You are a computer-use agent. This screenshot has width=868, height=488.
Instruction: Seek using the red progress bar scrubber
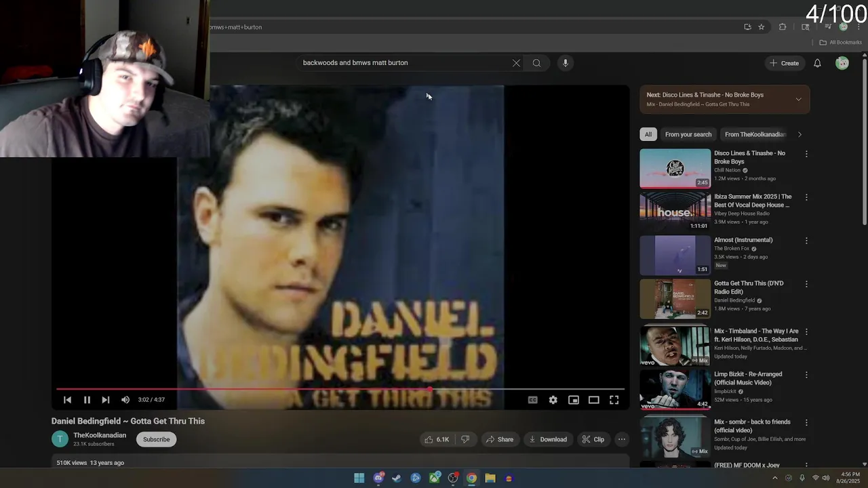pyautogui.click(x=430, y=389)
